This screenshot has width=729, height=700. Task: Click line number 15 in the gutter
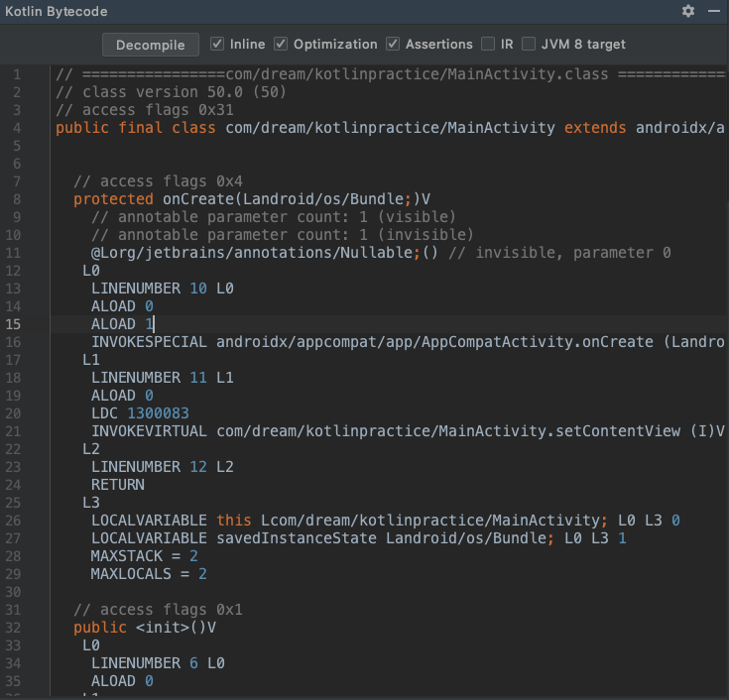[13, 324]
